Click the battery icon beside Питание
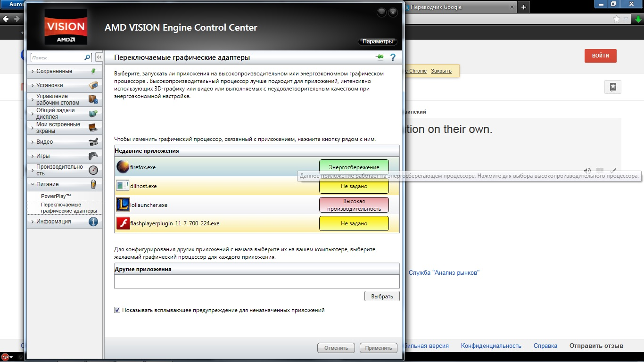This screenshot has width=644, height=362. pos(93,184)
